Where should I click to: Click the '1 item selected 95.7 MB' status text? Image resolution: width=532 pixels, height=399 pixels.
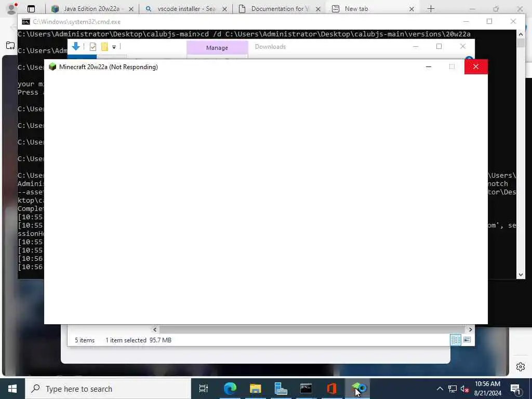click(x=138, y=340)
